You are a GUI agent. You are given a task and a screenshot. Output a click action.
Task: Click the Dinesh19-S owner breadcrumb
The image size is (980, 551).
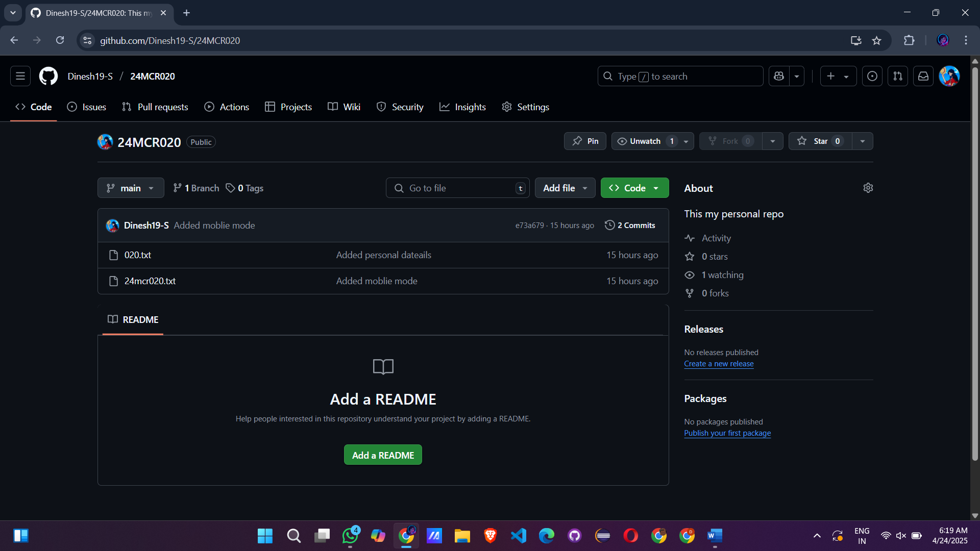[x=90, y=77]
